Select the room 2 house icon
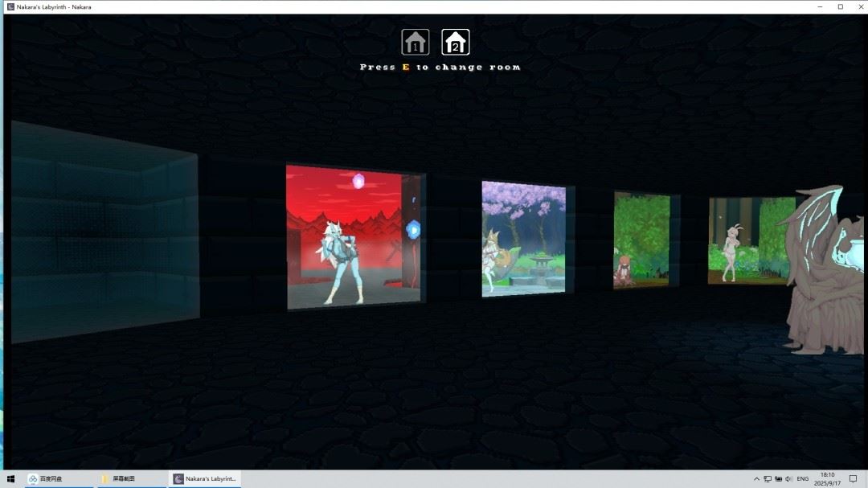 point(456,42)
